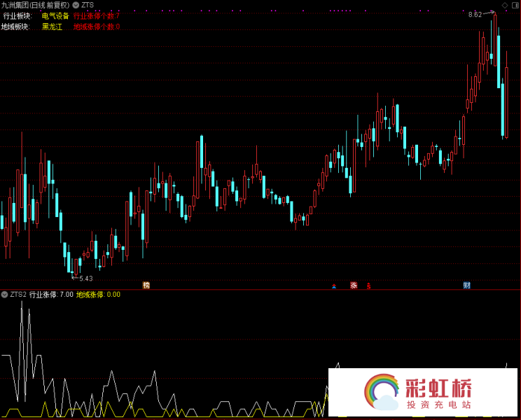This screenshot has height=420, width=521.
Task: Click the round icon at top-right corner
Action: pos(515,5)
